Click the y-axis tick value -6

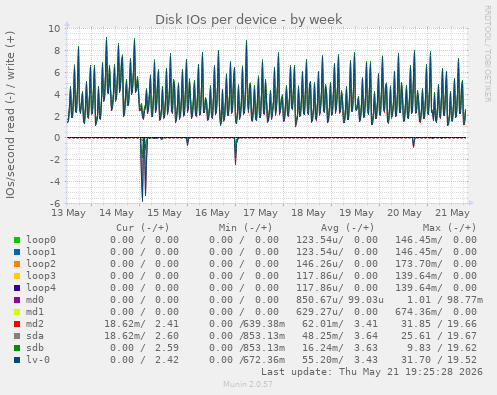[55, 203]
